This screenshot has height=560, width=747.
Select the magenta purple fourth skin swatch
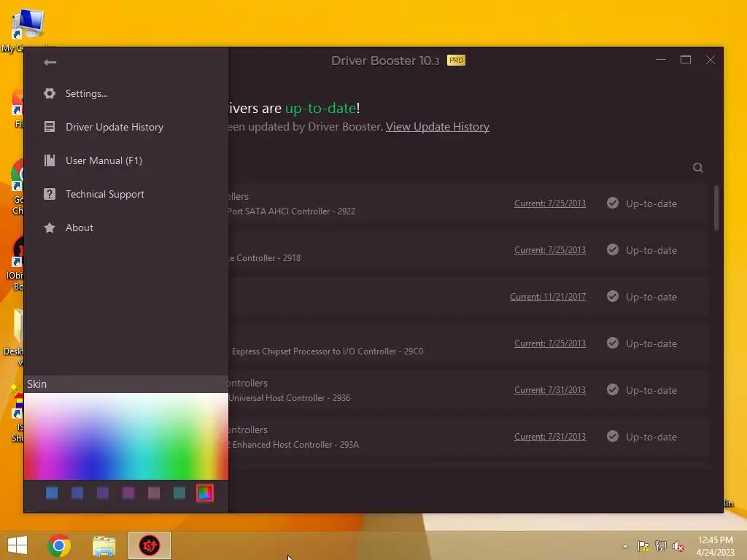coord(128,494)
